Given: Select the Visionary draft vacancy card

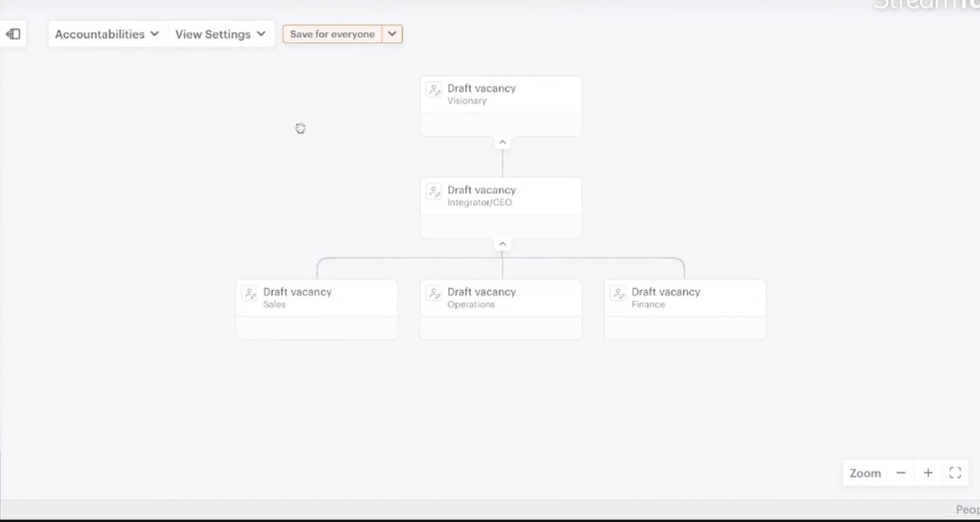Looking at the screenshot, I should [x=501, y=106].
